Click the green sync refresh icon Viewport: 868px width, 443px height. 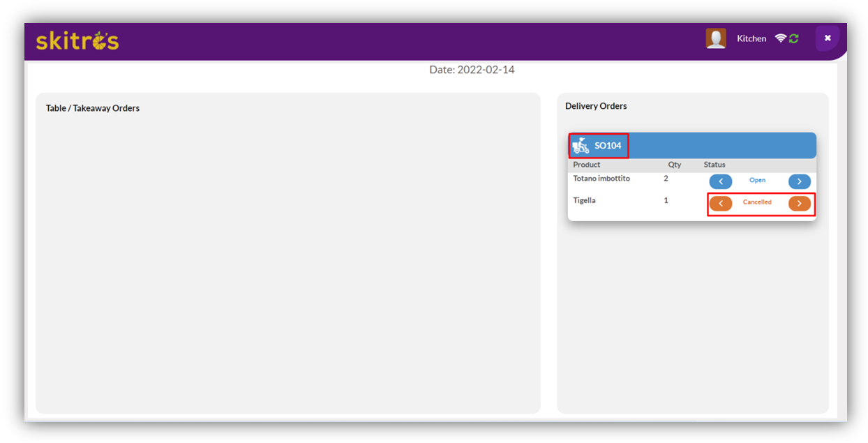[x=794, y=38]
